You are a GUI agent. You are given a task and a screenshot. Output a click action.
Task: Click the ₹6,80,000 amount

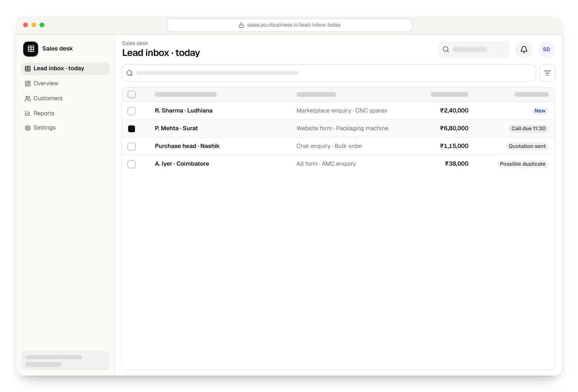click(454, 129)
